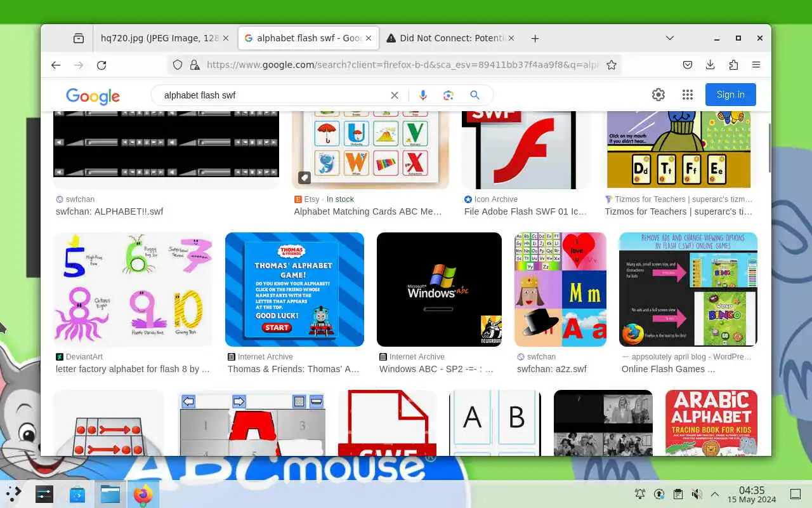Screen dimensions: 812x508
Task: Click the page vertical scrollbar
Action: [x=770, y=147]
